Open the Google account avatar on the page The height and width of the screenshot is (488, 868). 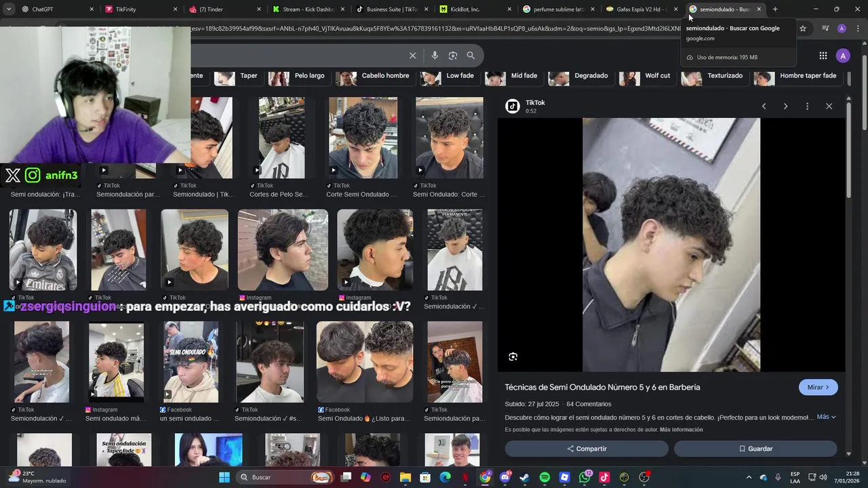(843, 56)
